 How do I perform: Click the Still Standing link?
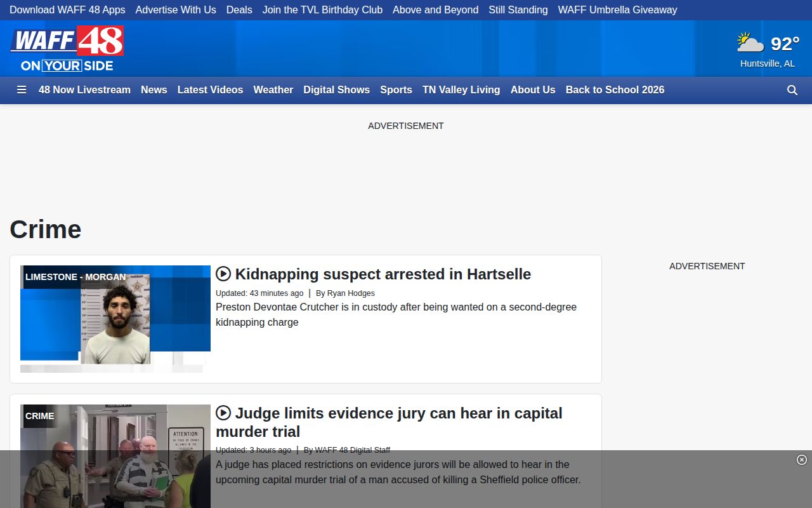point(518,10)
